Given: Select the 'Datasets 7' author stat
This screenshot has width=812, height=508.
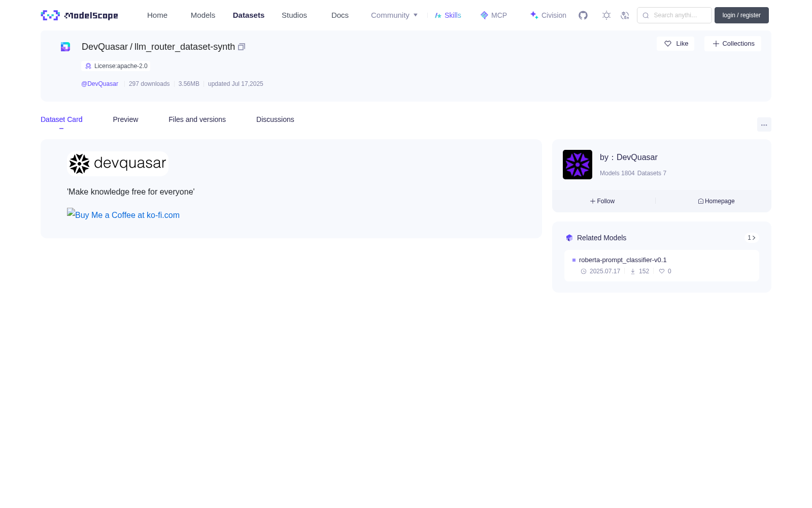Looking at the screenshot, I should [652, 173].
